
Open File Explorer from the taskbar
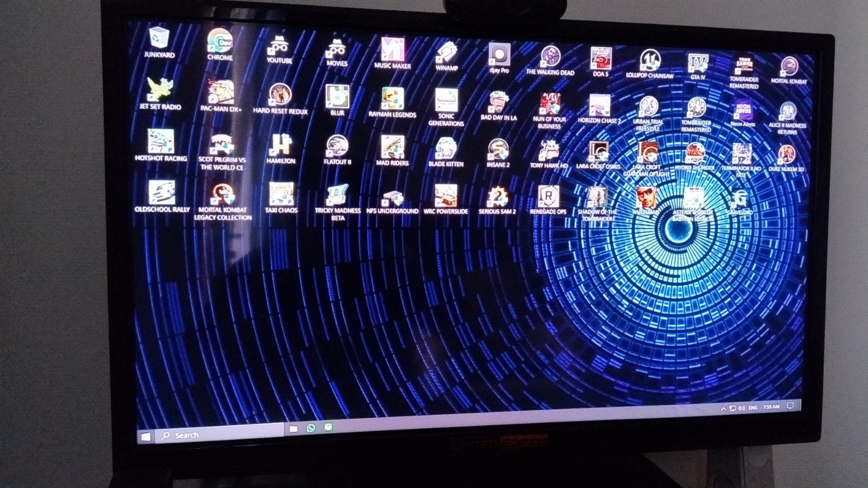click(x=293, y=429)
